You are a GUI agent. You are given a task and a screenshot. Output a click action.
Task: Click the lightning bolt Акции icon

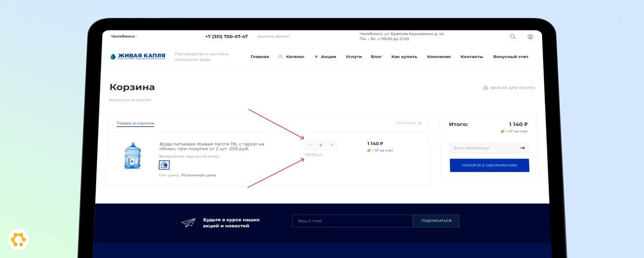tap(316, 57)
